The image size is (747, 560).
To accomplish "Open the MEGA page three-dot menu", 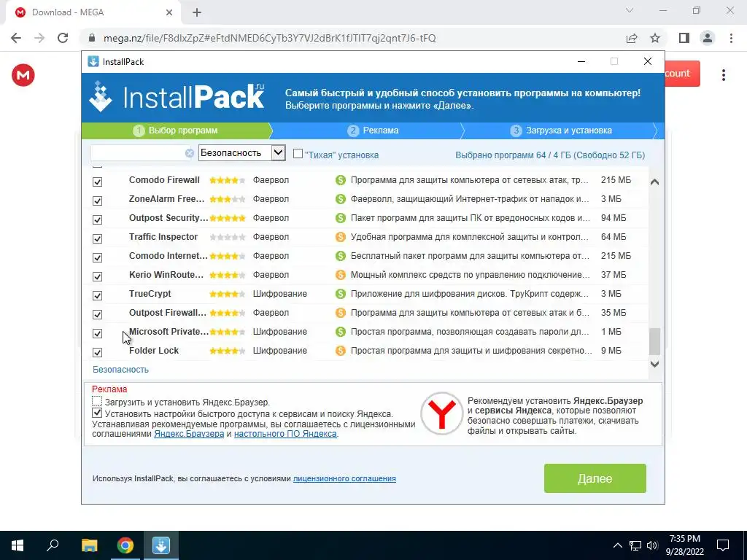I will (723, 75).
